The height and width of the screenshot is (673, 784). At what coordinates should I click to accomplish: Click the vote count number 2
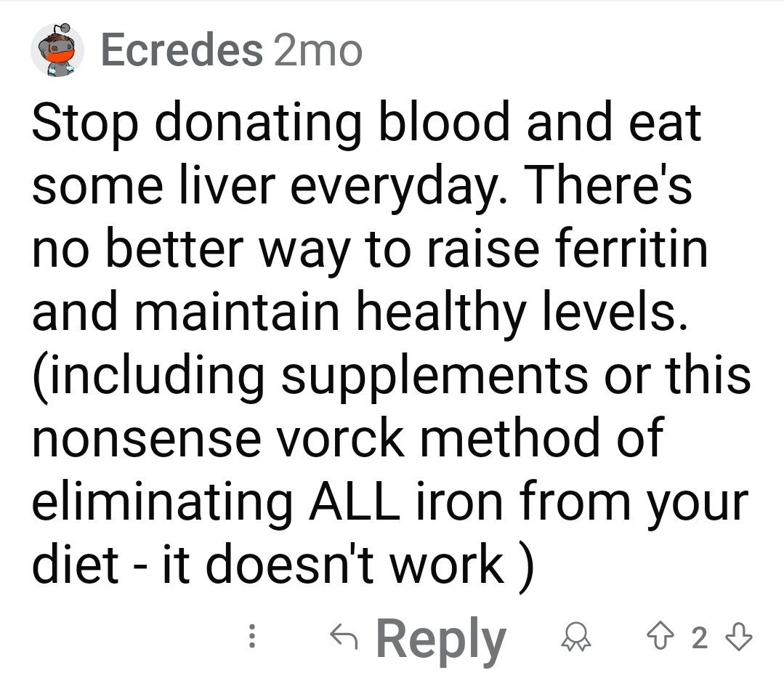pyautogui.click(x=699, y=638)
